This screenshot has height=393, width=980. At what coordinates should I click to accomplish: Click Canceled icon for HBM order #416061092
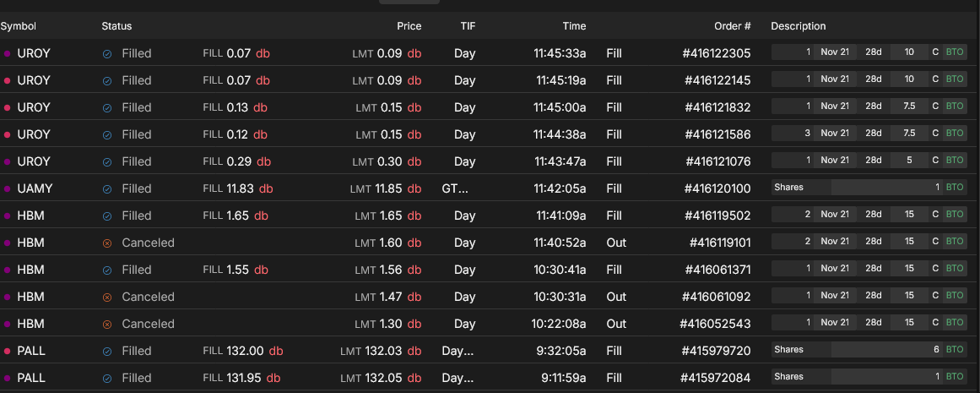pos(107,297)
